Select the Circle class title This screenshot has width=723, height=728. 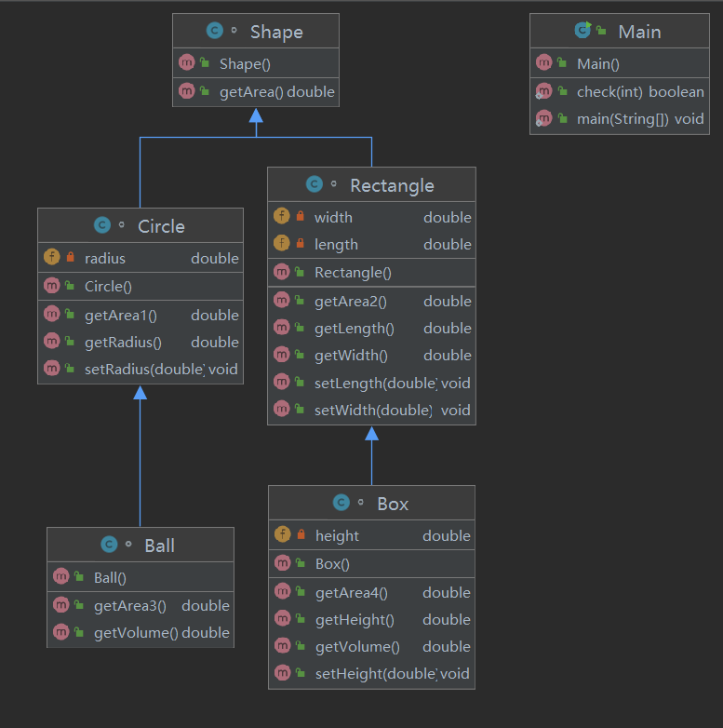pos(161,226)
